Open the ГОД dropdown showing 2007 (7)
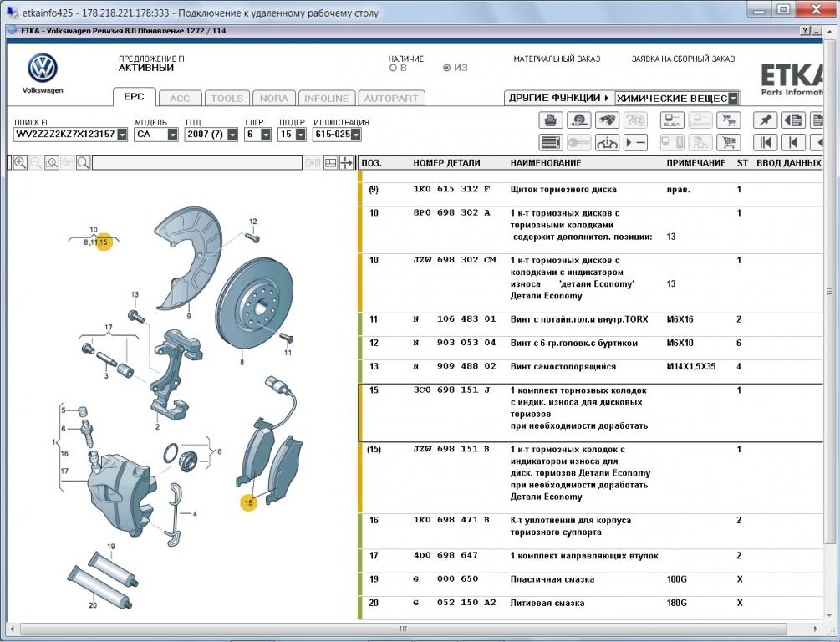 point(232,134)
